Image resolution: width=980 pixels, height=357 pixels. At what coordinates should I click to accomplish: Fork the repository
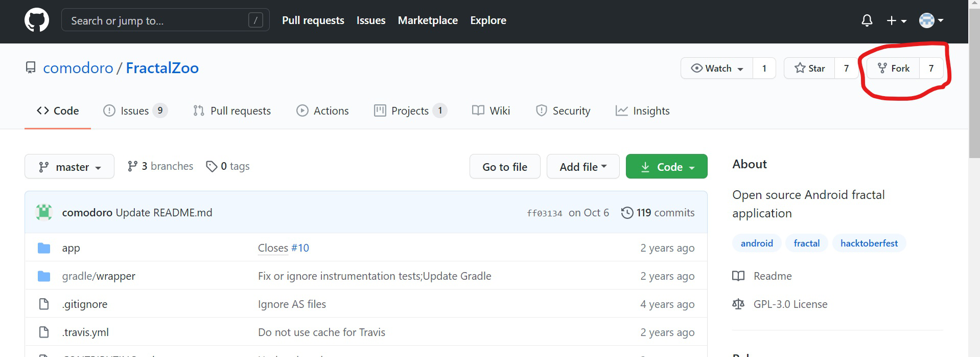point(894,68)
